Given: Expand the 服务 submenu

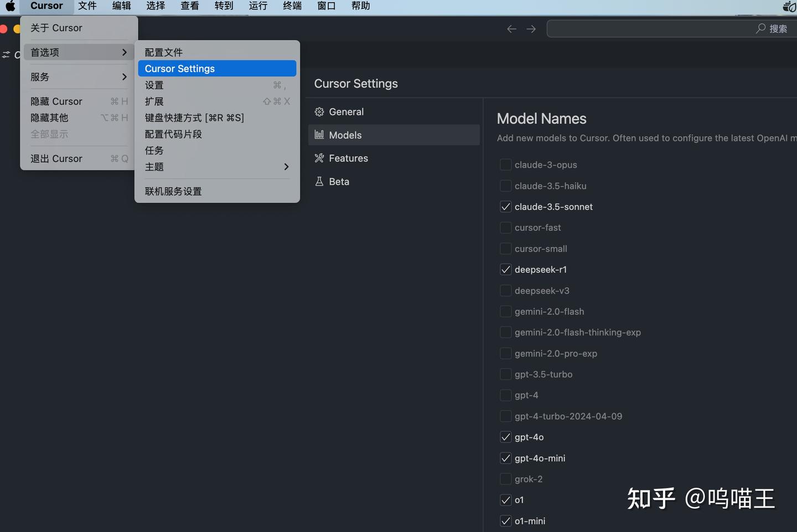Looking at the screenshot, I should click(79, 77).
